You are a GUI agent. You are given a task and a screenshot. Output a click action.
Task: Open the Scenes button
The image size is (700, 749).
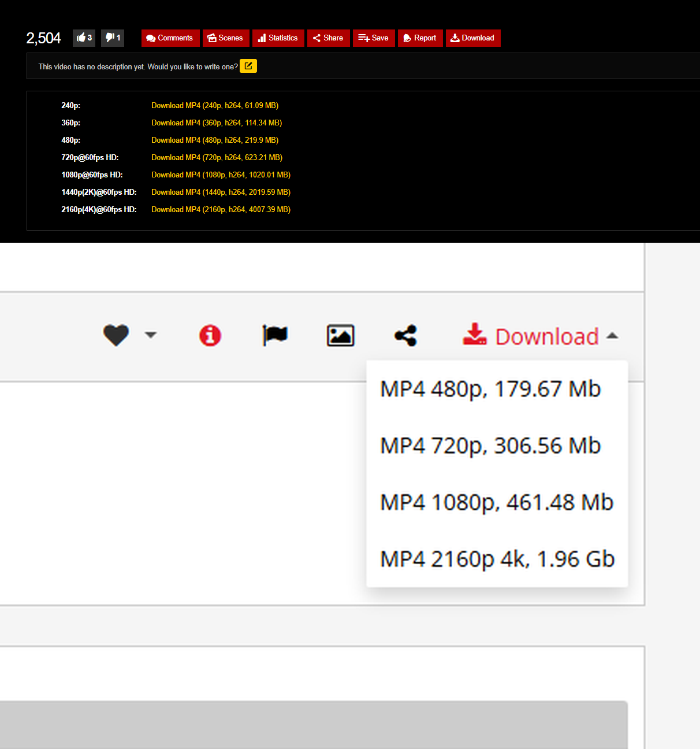coord(226,38)
